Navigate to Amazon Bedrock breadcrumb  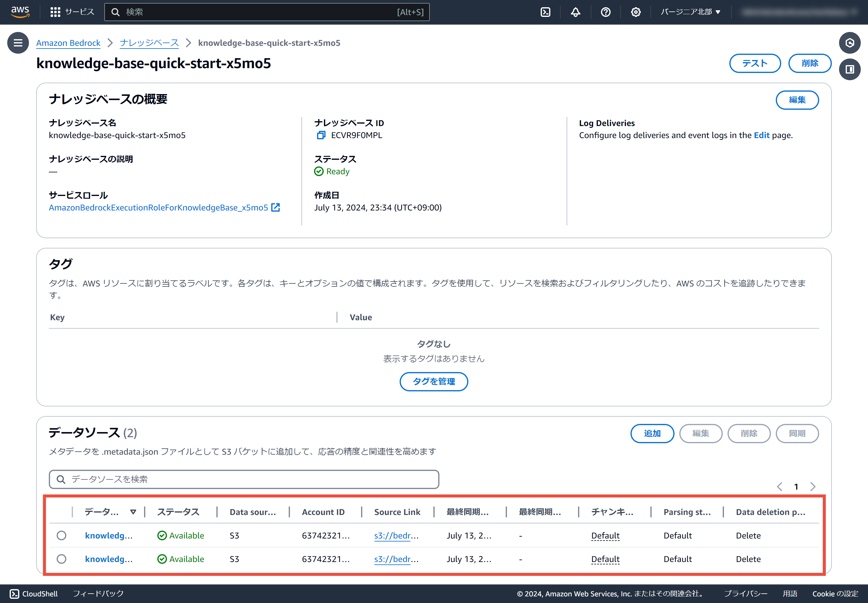pyautogui.click(x=68, y=43)
